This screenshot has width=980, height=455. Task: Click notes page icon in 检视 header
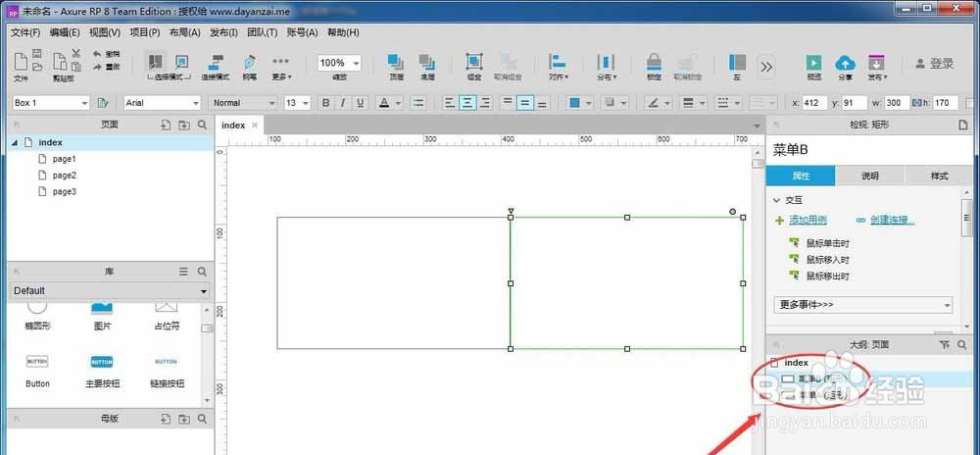[x=963, y=125]
